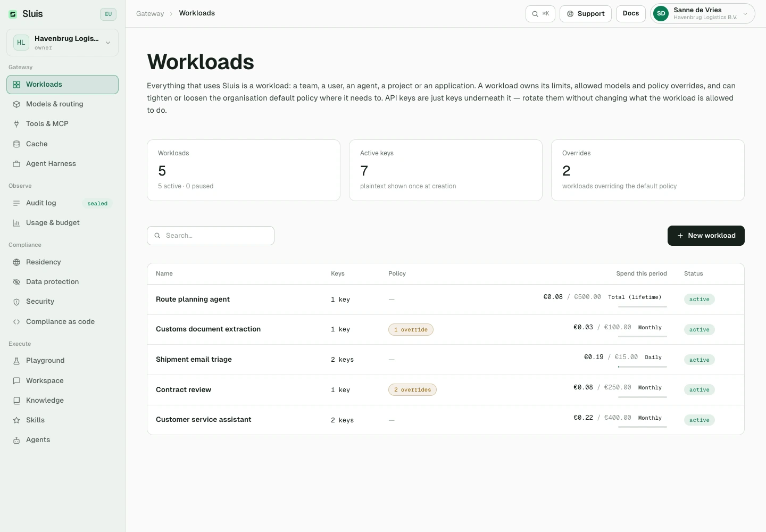Image resolution: width=766 pixels, height=532 pixels.
Task: Click the Compliance as code brackets icon
Action: (16, 322)
